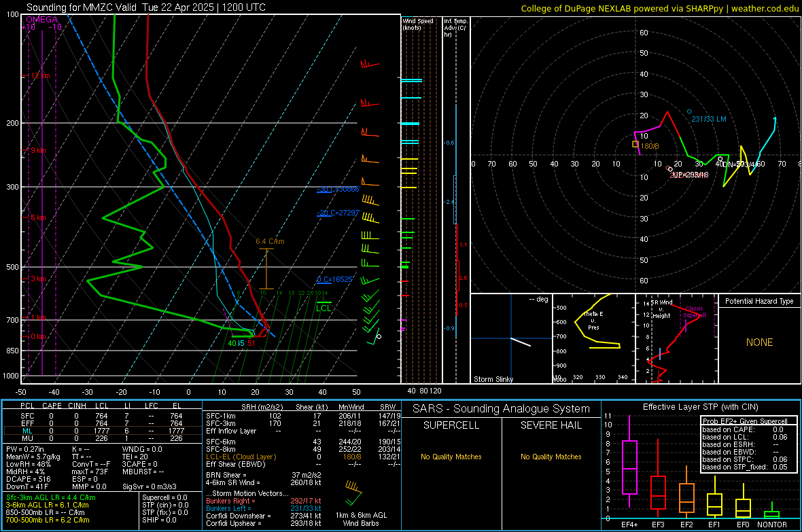This screenshot has height=532, width=802.
Task: Open the Storm Slinky panel label
Action: coord(493,379)
